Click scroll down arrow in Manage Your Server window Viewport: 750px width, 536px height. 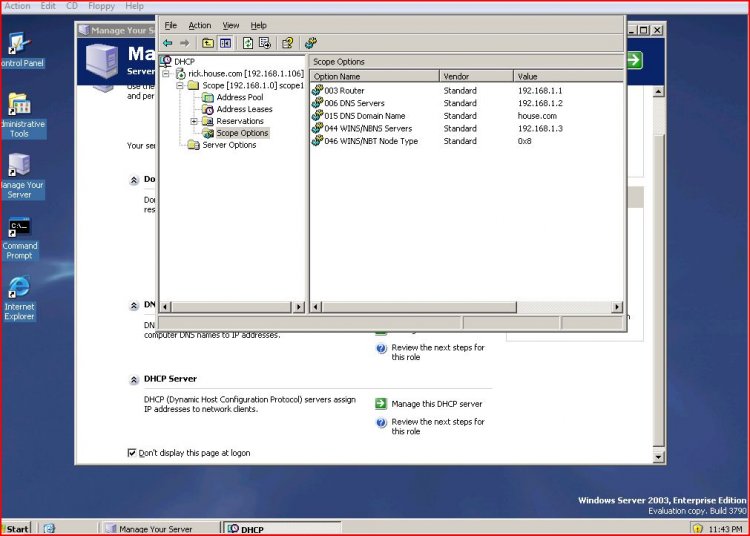[x=659, y=457]
